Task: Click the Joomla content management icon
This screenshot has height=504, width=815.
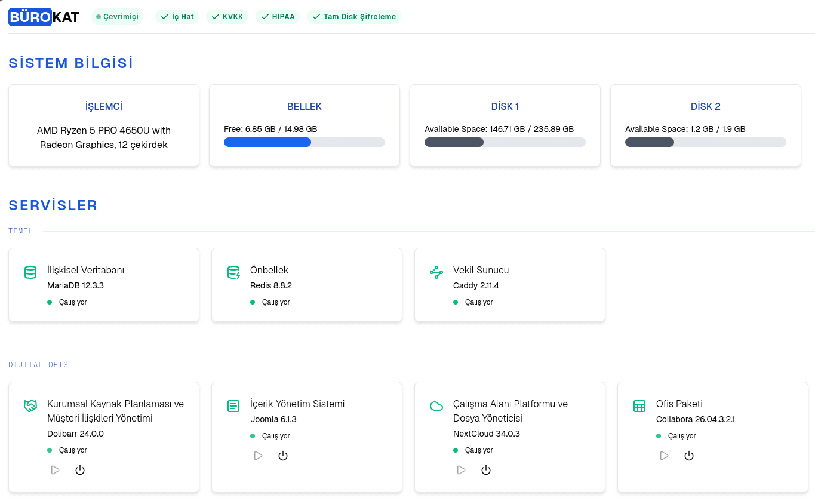Action: 233,406
